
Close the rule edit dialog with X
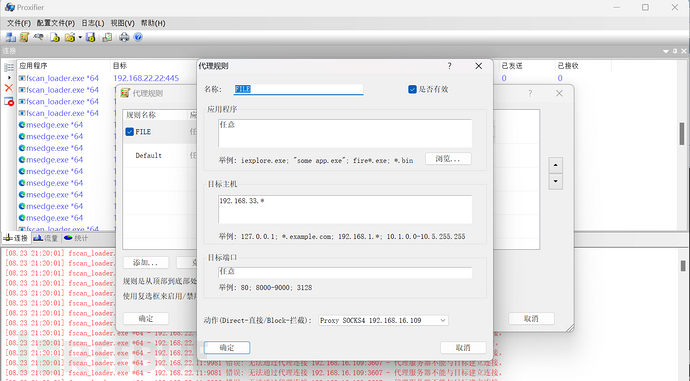479,66
